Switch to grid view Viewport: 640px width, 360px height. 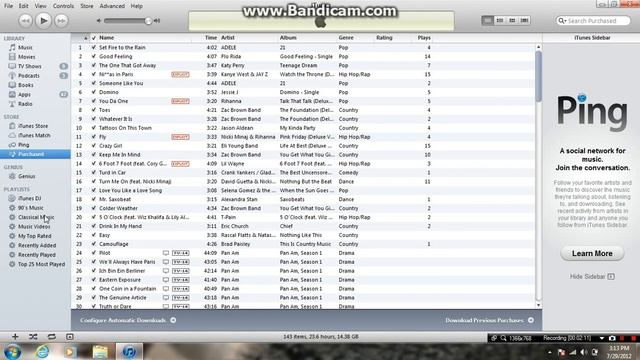pos(512,20)
